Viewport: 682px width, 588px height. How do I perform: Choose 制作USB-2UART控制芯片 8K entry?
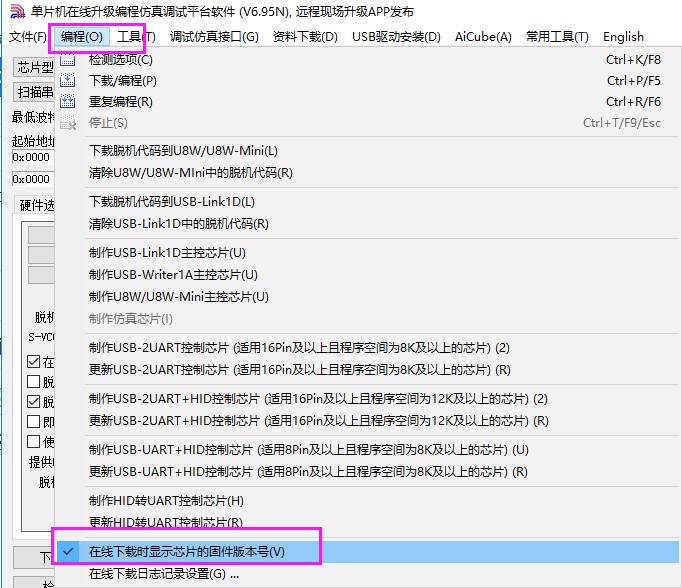click(x=367, y=347)
